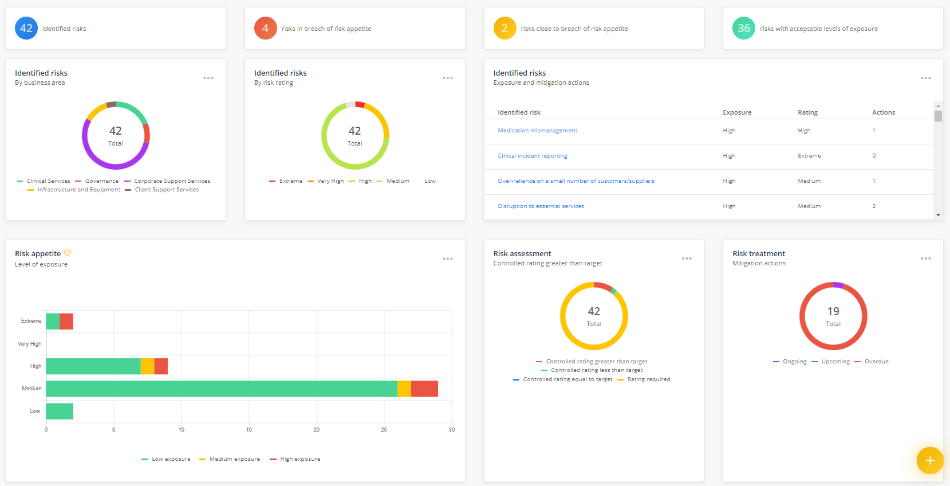Click the green Medium bar in Risk appetite chart
This screenshot has width=950, height=486.
click(x=220, y=389)
